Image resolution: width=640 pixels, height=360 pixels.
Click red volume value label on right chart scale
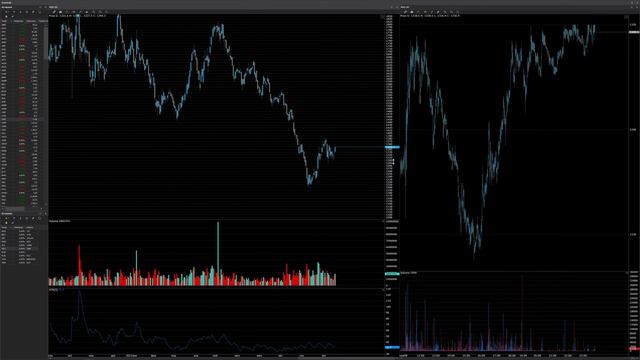pos(634,348)
